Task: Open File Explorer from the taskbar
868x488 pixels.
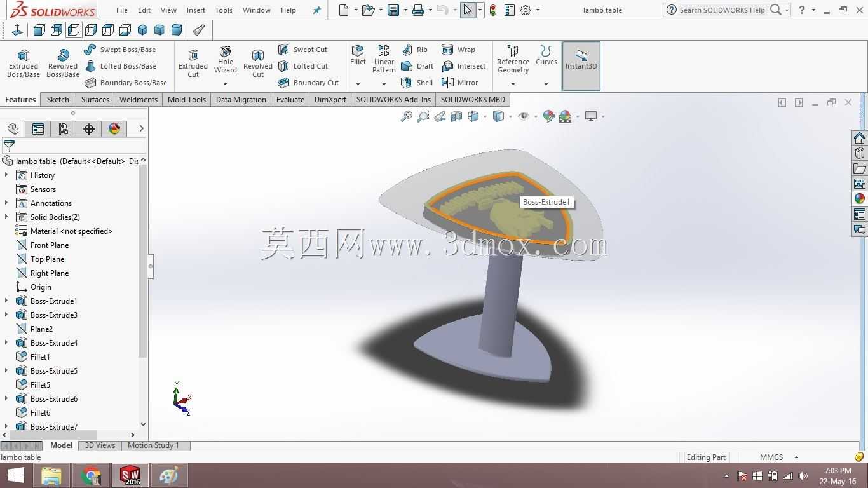Action: (x=51, y=475)
